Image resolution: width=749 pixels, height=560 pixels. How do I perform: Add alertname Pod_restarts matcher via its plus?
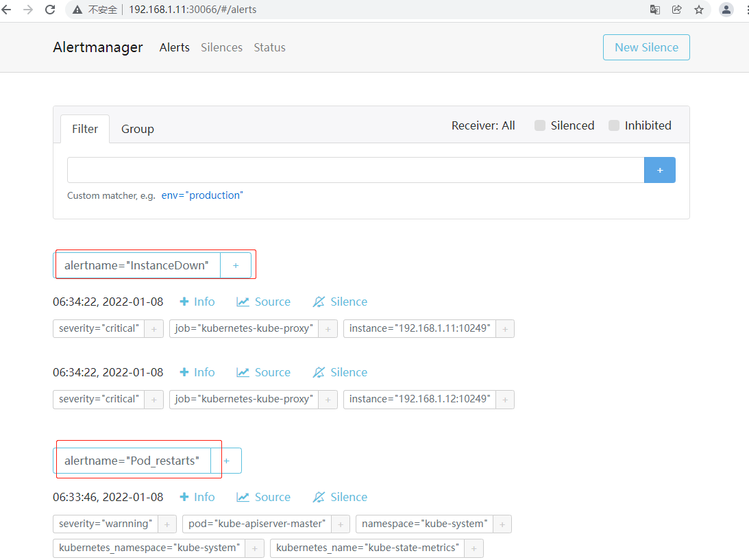(x=226, y=461)
